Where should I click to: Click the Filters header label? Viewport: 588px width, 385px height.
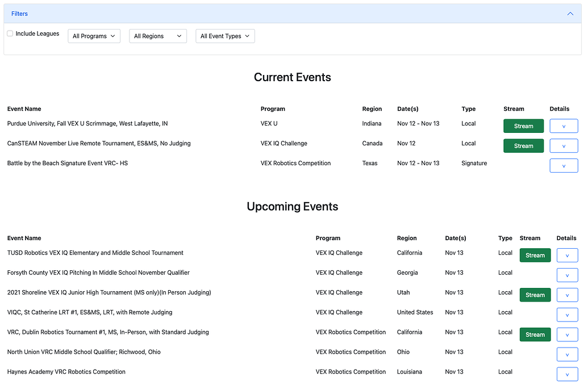pos(19,13)
